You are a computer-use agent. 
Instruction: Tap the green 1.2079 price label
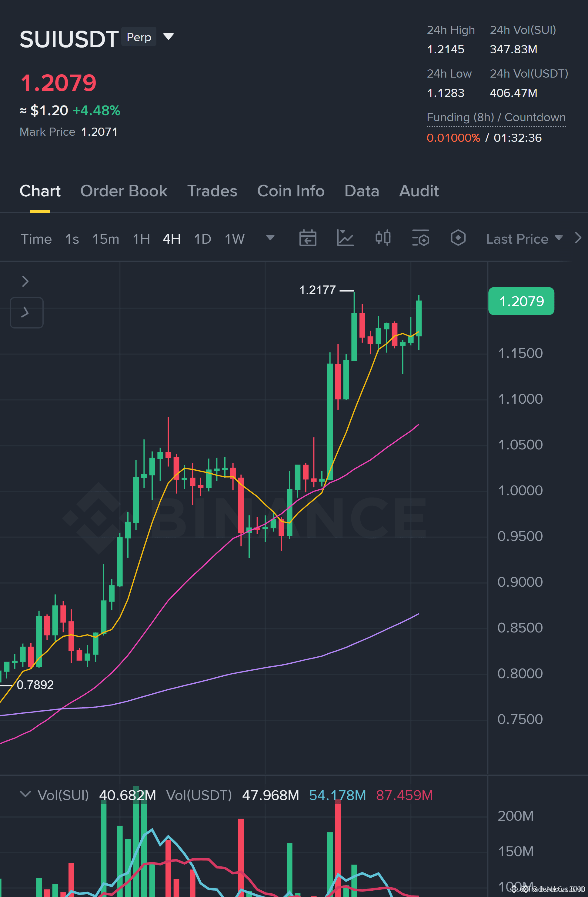click(x=521, y=301)
